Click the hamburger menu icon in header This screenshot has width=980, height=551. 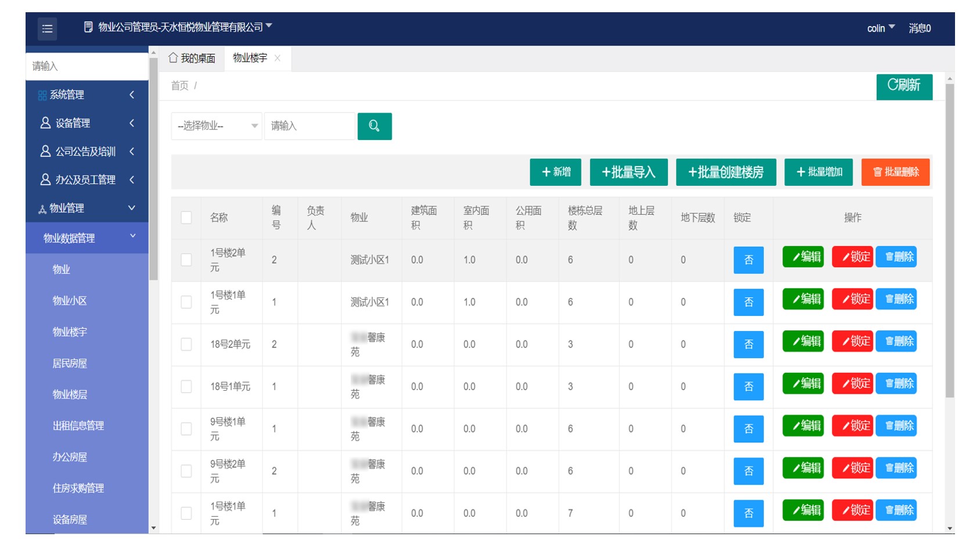point(47,28)
